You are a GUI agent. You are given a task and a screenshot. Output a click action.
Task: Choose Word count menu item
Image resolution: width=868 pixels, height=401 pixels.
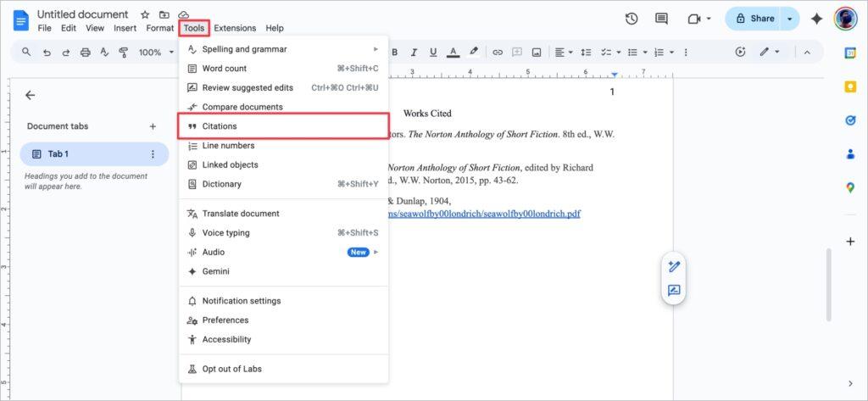(x=284, y=69)
